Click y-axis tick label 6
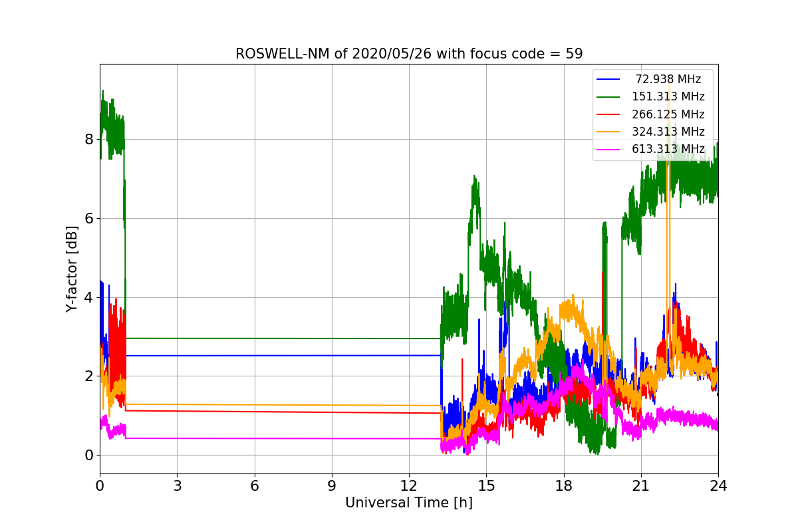This screenshot has height=532, width=798. [x=88, y=218]
